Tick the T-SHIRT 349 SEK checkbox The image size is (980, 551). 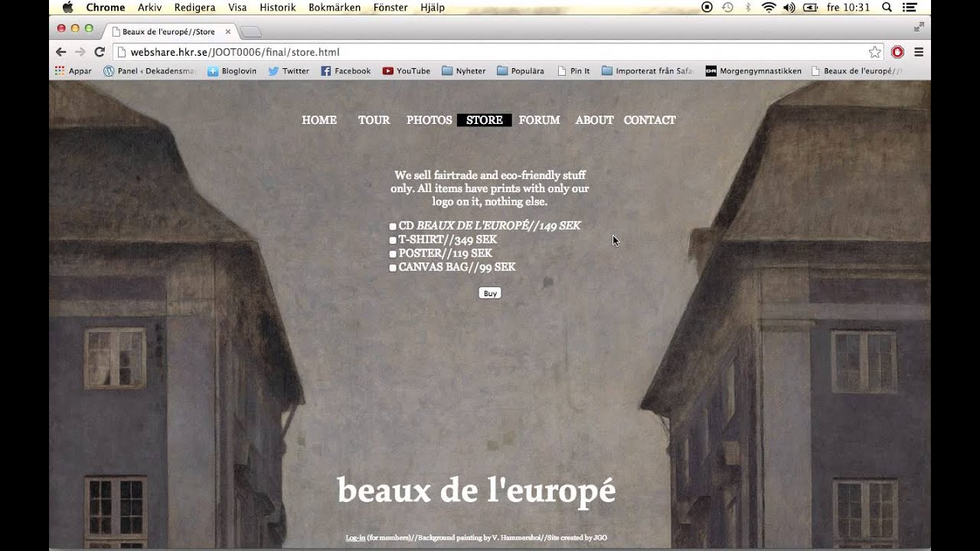coord(393,240)
